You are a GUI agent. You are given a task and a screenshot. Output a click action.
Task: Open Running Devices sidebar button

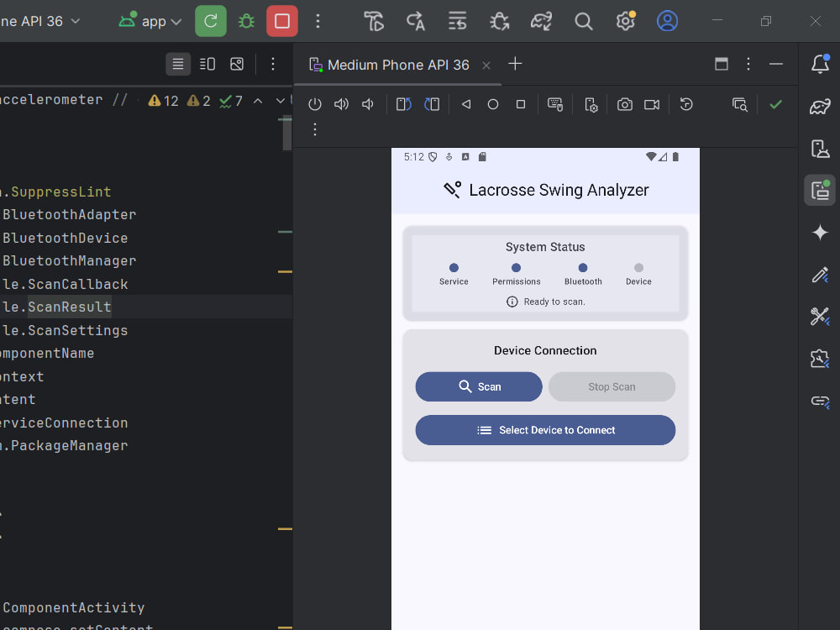(x=820, y=190)
